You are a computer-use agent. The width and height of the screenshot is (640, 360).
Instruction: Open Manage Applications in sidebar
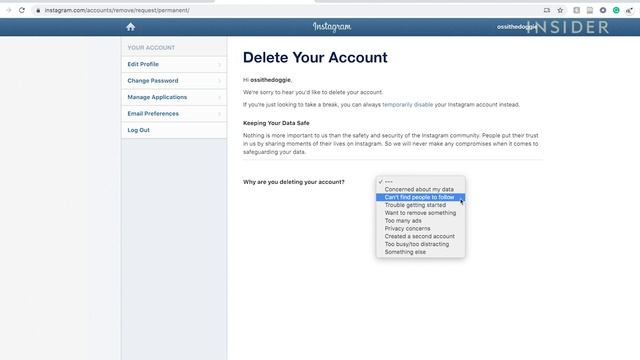pyautogui.click(x=174, y=97)
